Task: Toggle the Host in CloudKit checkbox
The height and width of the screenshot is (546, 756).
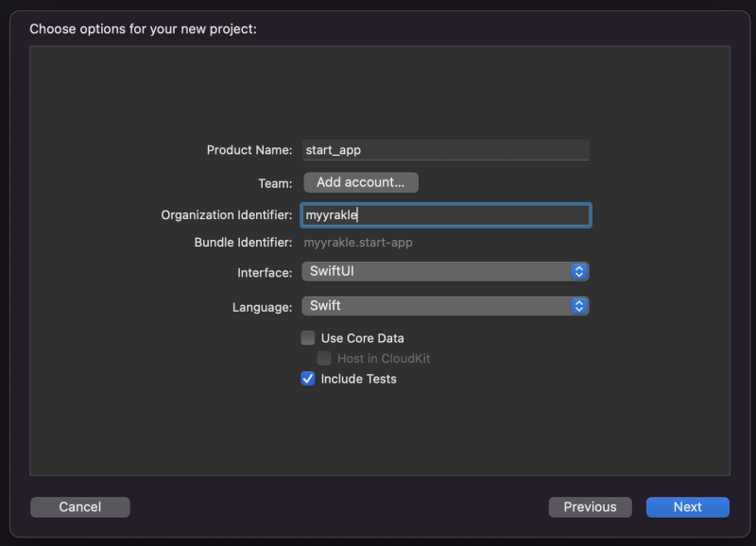Action: 324,359
